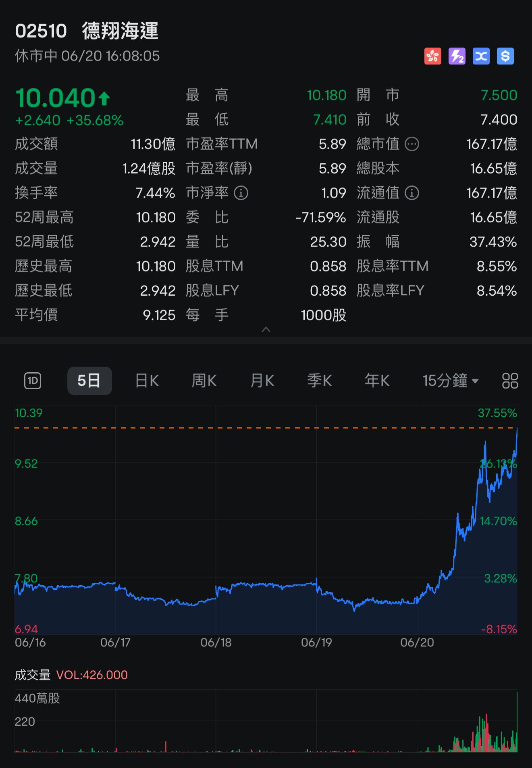This screenshot has width=532, height=768.
Task: Tap the 平均價 value 9.125
Action: click(x=159, y=315)
